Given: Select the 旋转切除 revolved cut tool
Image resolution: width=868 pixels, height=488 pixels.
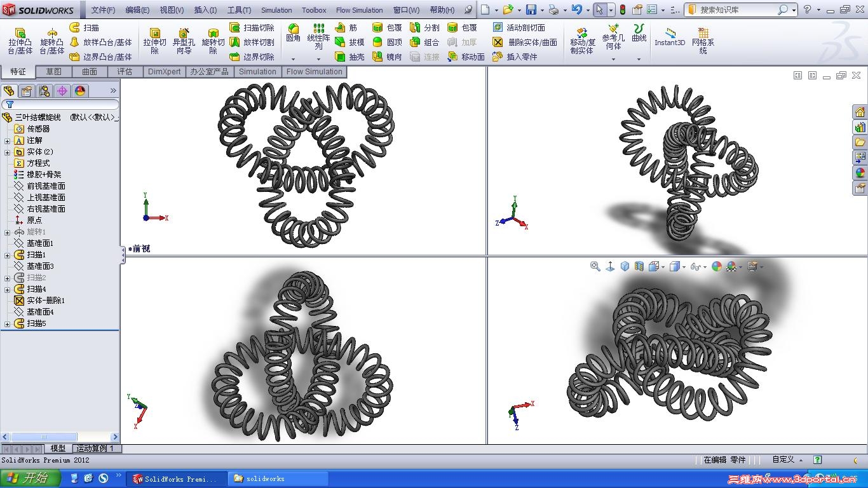Looking at the screenshot, I should point(213,41).
